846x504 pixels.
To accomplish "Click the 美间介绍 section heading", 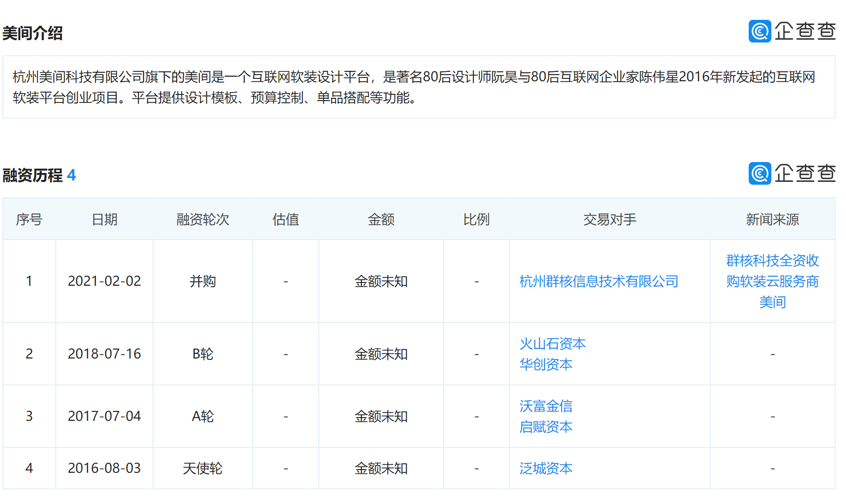I will (x=33, y=33).
